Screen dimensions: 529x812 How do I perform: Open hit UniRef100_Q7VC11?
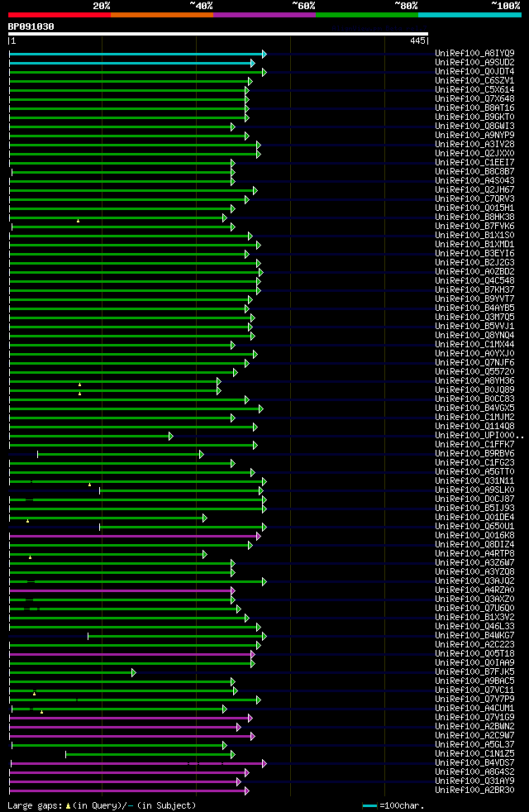point(474,690)
